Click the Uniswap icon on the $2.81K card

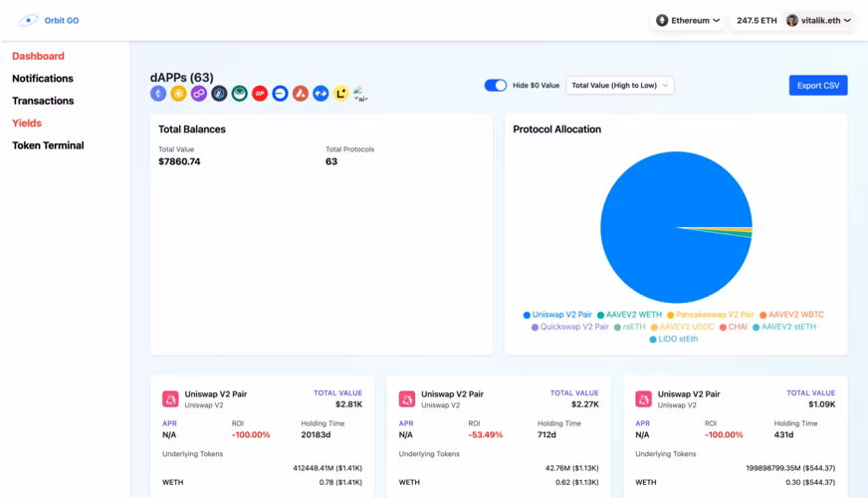point(170,398)
